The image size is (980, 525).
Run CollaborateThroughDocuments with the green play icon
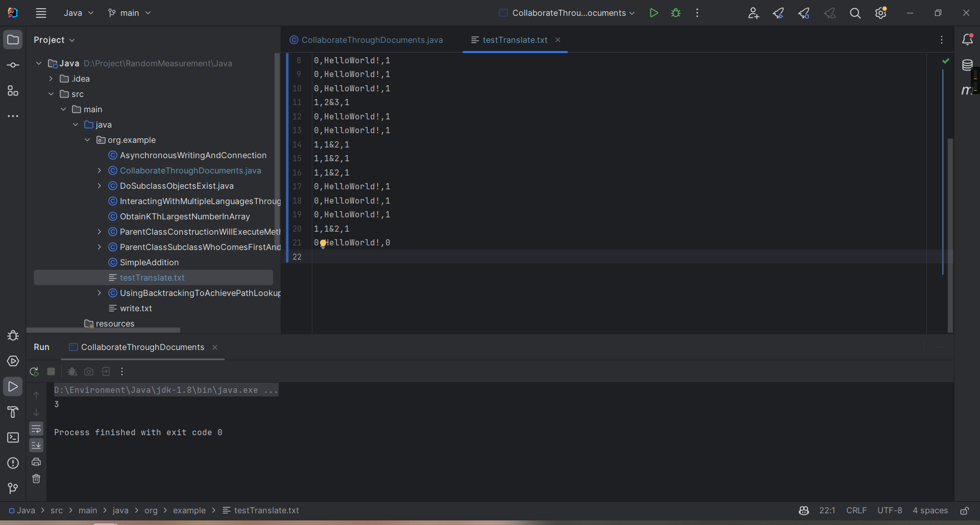pos(653,13)
